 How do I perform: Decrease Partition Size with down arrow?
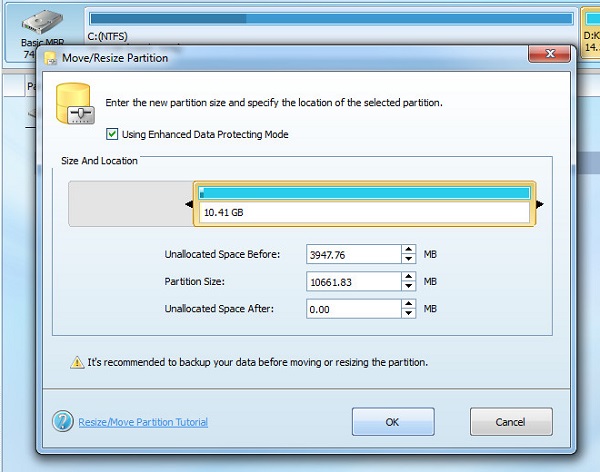coord(408,286)
